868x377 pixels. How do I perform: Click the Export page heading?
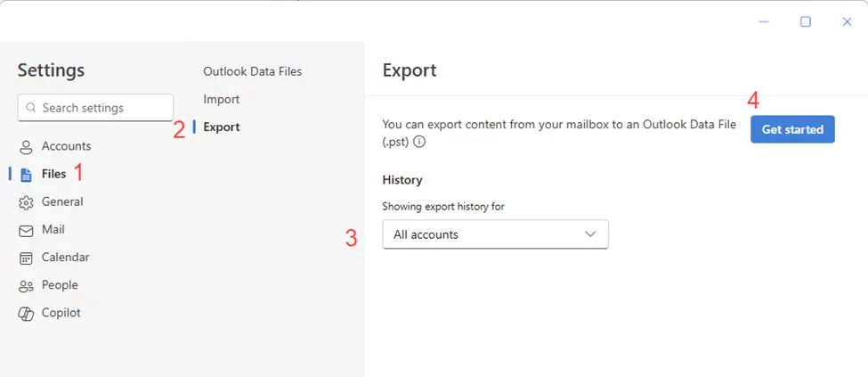click(410, 70)
